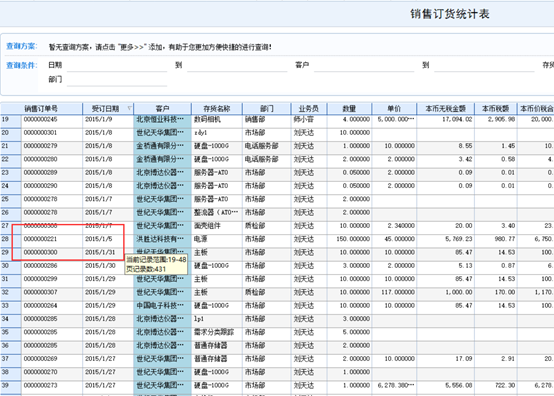Sort by the 销售订单号 column header
The width and height of the screenshot is (554, 396).
[41, 108]
